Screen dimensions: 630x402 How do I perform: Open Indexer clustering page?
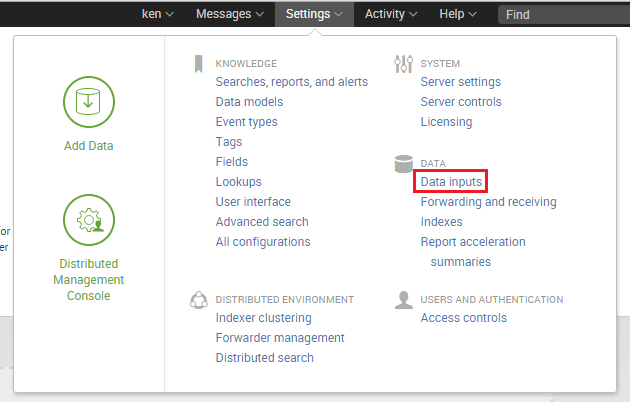263,318
